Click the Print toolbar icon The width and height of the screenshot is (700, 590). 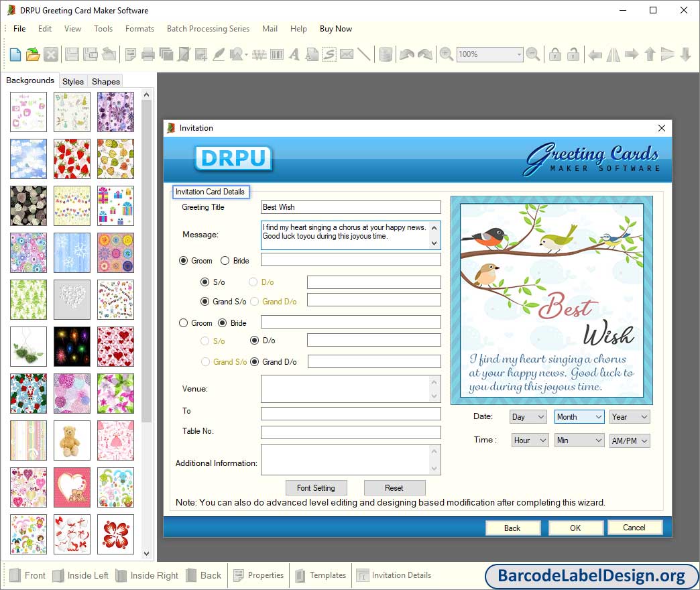pos(148,54)
